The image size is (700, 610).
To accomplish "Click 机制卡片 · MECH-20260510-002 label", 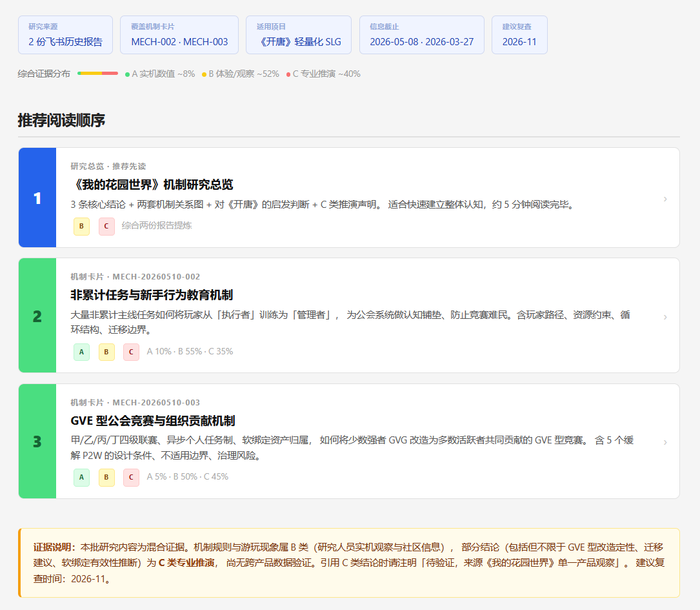I will pyautogui.click(x=135, y=276).
